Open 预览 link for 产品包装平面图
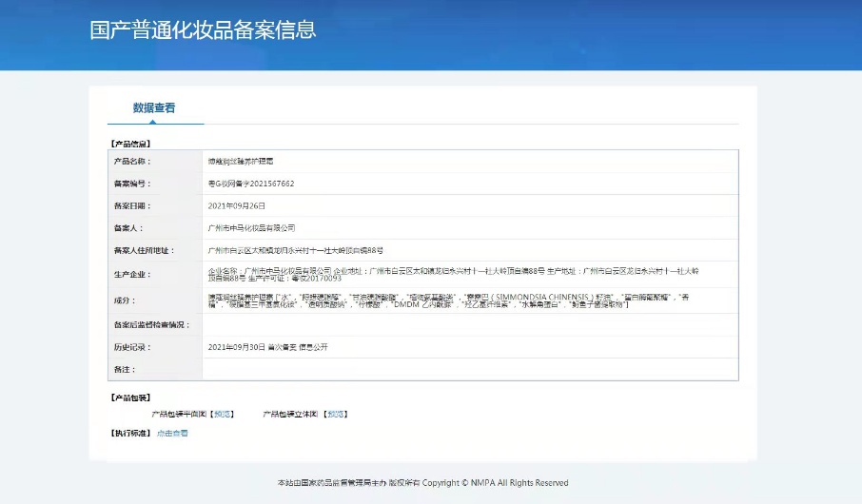 tap(223, 414)
